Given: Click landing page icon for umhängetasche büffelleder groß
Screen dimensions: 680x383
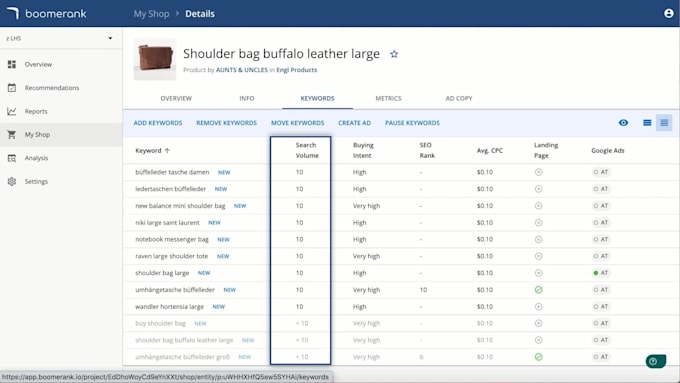Looking at the screenshot, I should coord(539,357).
